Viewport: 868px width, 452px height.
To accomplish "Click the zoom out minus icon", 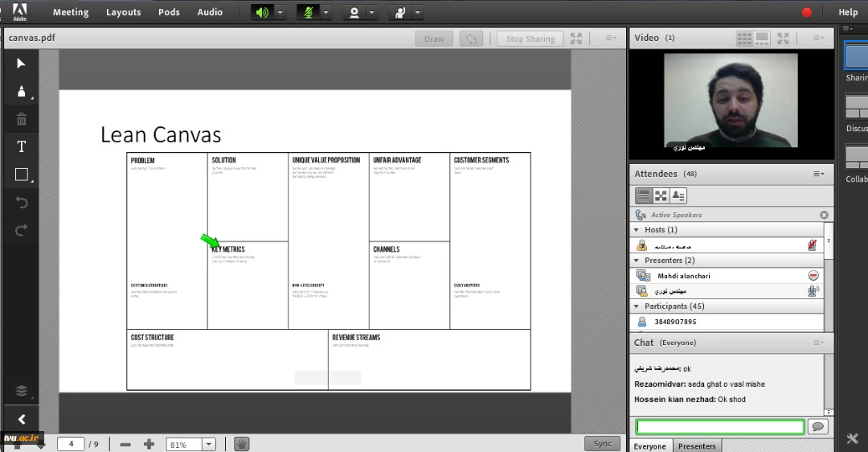I will [125, 444].
